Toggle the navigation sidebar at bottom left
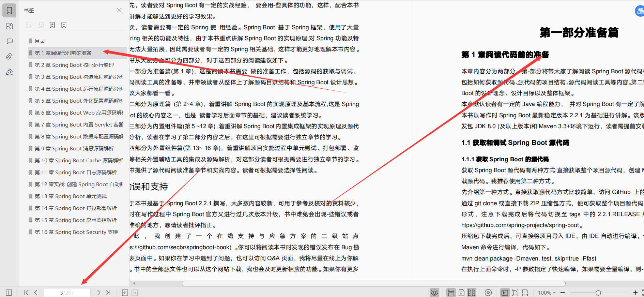Viewport: 644px width, 297px height. coord(9,293)
